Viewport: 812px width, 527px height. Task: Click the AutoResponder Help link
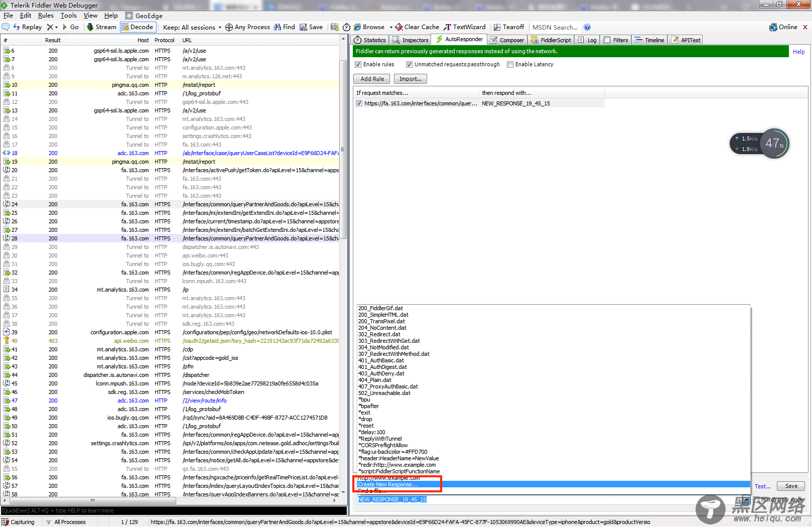798,52
